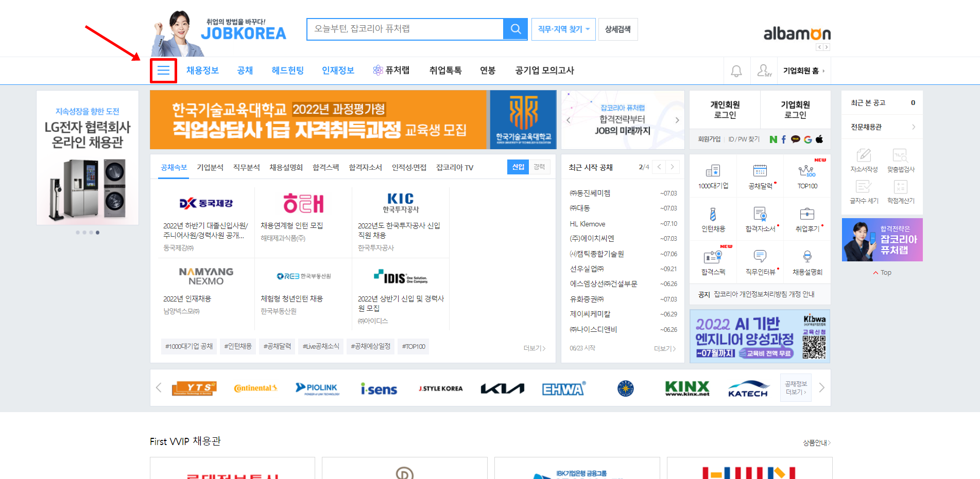Open the notification bell icon

[x=736, y=71]
